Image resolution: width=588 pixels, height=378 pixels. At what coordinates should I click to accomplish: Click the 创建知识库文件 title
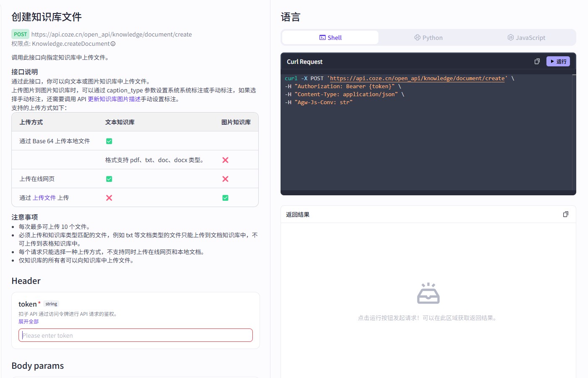click(47, 17)
